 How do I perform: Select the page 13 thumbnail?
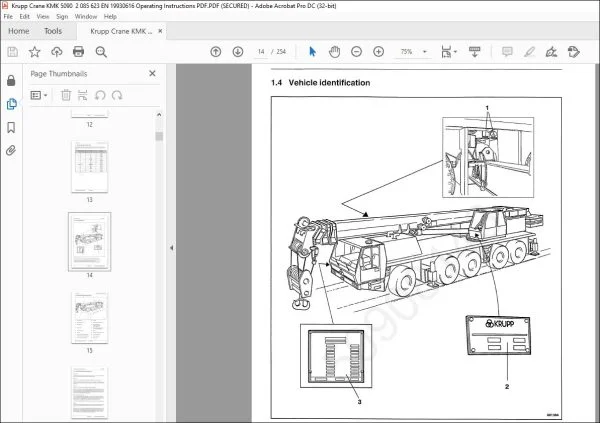click(x=90, y=167)
